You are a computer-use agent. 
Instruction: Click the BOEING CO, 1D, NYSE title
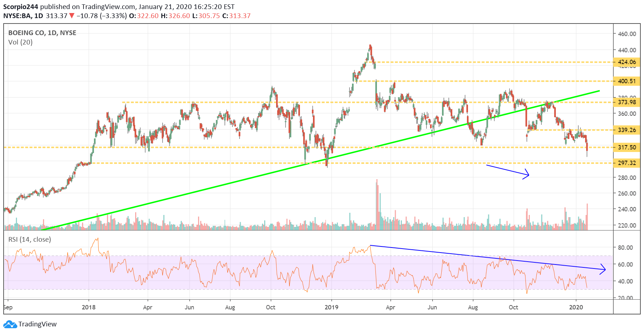pos(42,33)
